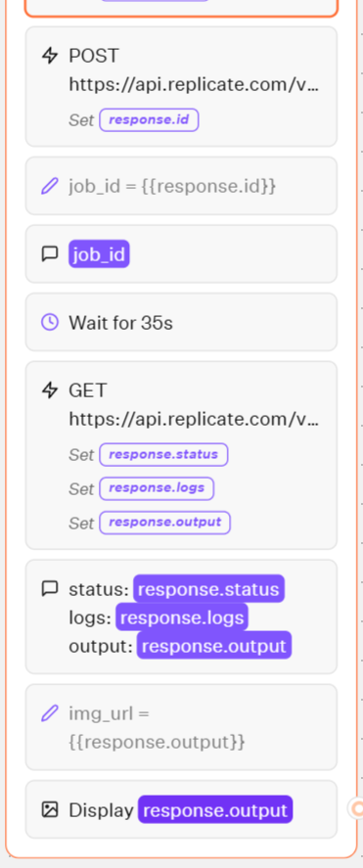Open the POST api.replicate.com request URL
The height and width of the screenshot is (868, 363).
[194, 85]
